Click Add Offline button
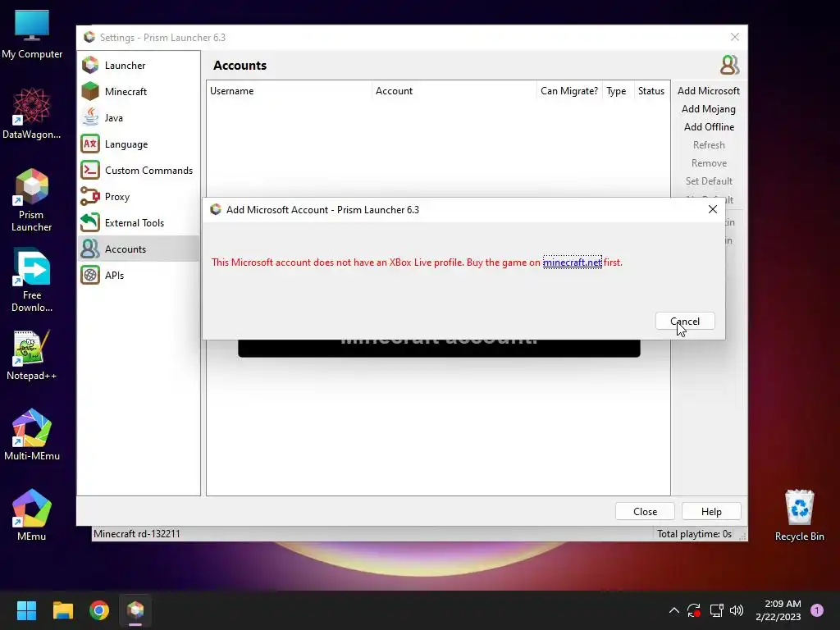 [x=708, y=127]
